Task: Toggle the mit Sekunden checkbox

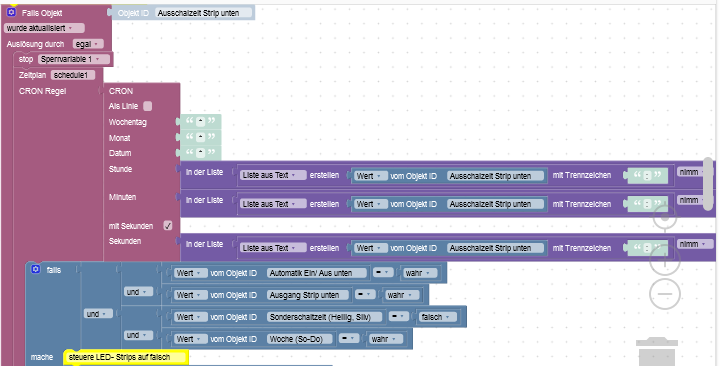Action: click(x=168, y=226)
